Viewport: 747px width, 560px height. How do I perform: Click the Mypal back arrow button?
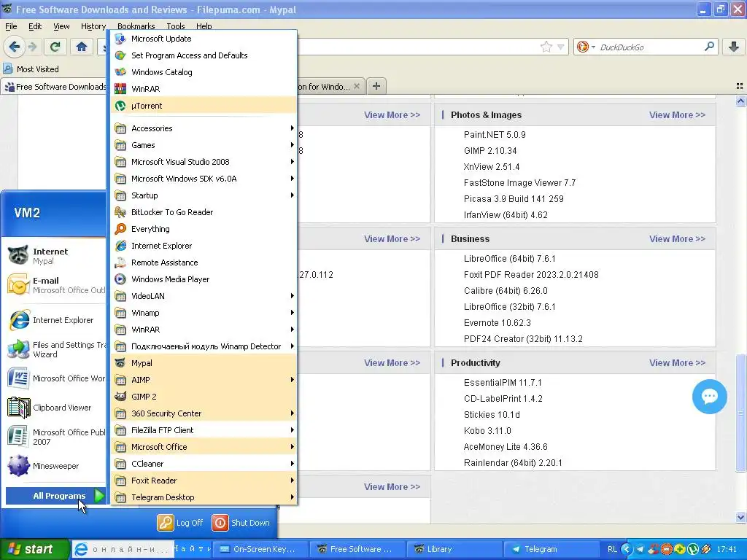[x=15, y=47]
